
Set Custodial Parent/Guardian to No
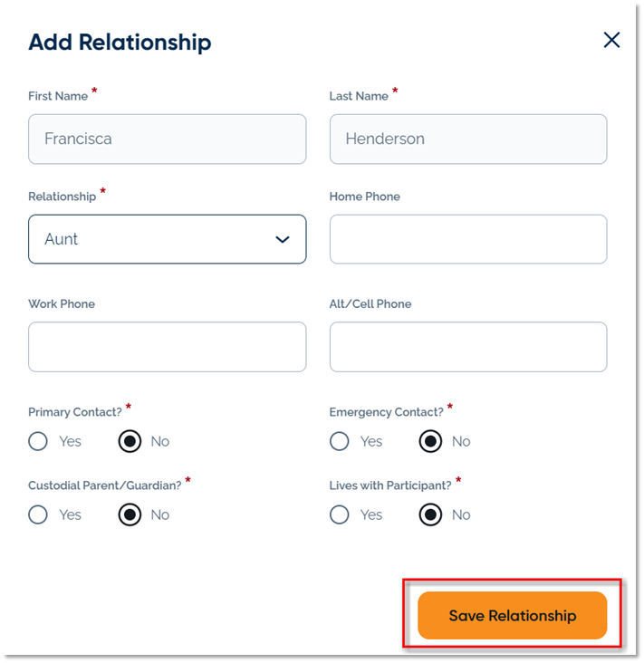tap(130, 514)
